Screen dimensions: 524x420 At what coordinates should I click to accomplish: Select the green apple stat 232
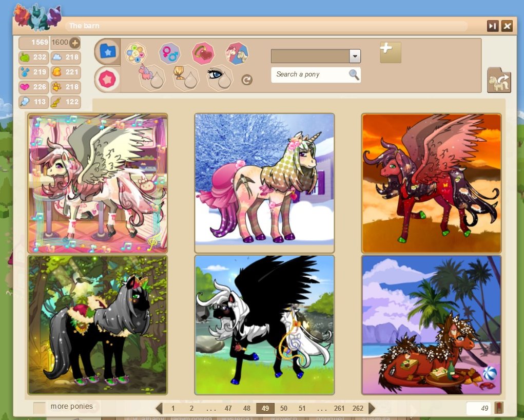33,57
